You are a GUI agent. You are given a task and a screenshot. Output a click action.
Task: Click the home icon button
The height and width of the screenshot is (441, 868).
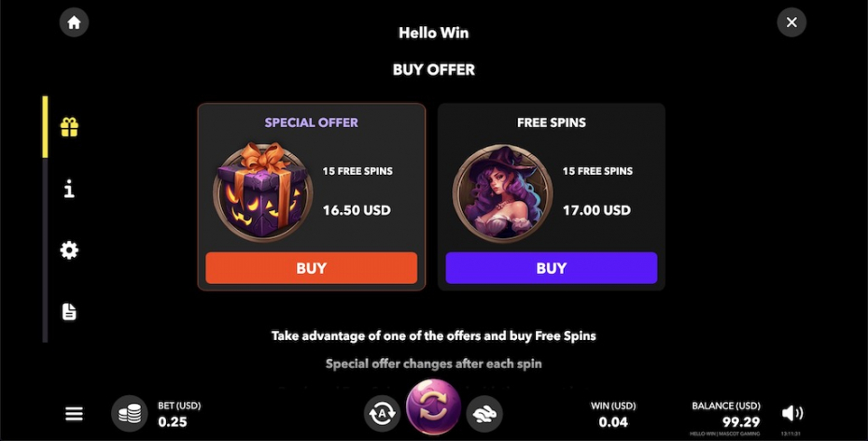pyautogui.click(x=74, y=22)
